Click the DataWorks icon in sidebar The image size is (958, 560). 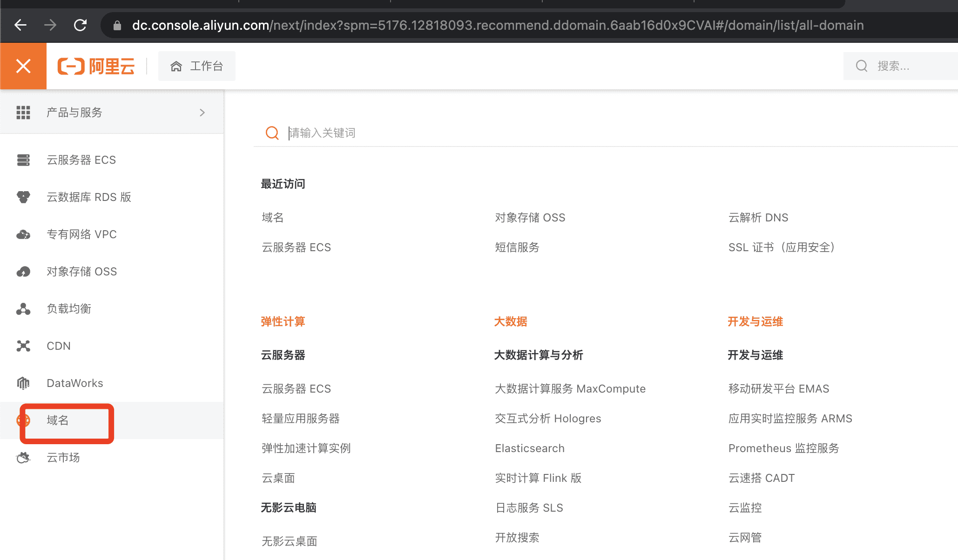[23, 383]
